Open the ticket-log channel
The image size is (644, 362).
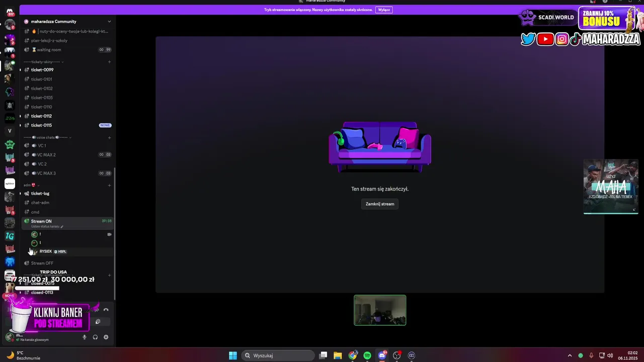(67, 194)
